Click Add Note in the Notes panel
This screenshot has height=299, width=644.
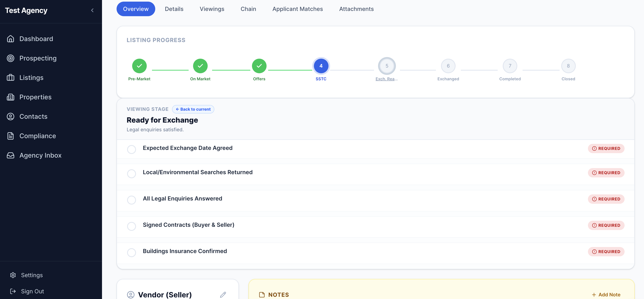pos(606,295)
